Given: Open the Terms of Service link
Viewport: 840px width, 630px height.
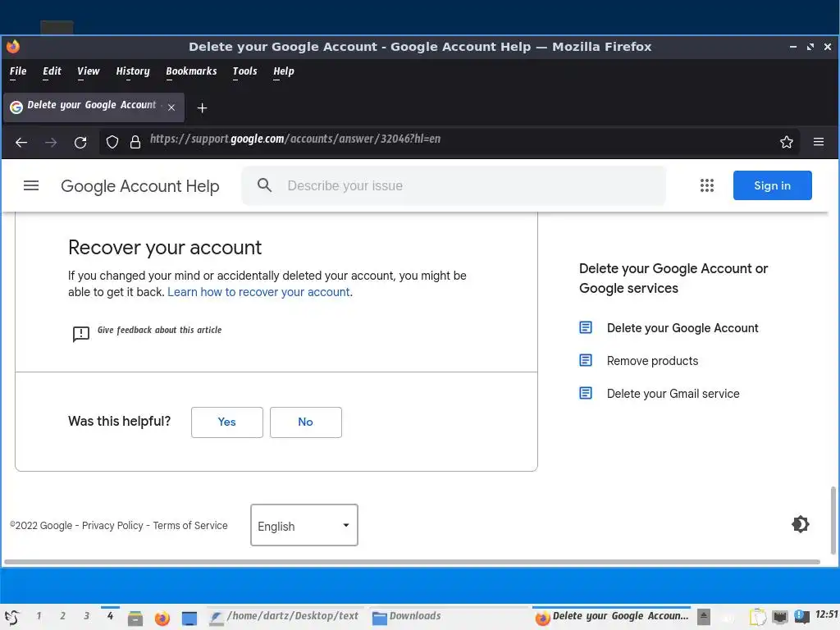Looking at the screenshot, I should point(190,526).
